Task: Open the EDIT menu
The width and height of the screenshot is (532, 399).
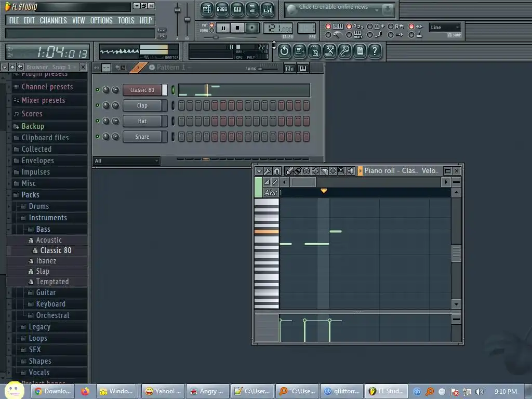Action: [29, 20]
